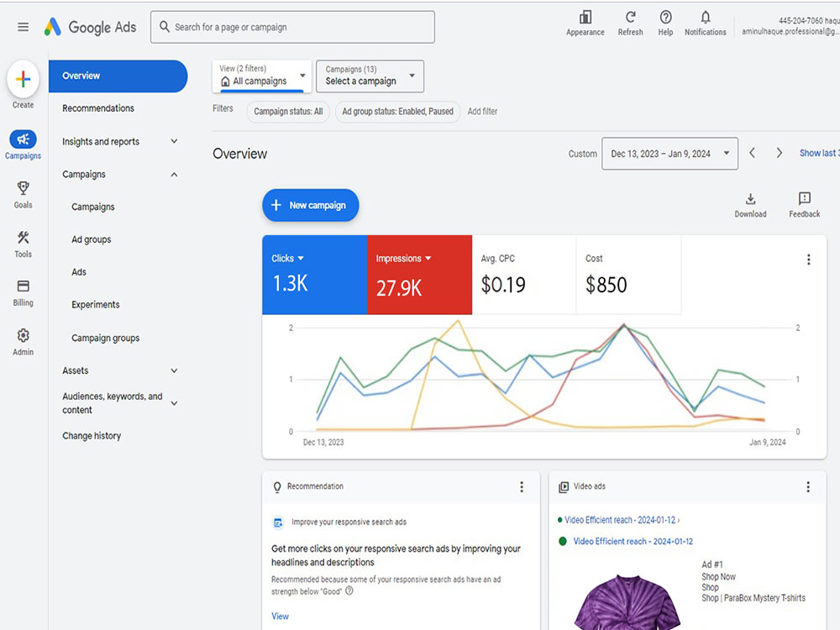Click the View link in Recommendation card

click(280, 616)
